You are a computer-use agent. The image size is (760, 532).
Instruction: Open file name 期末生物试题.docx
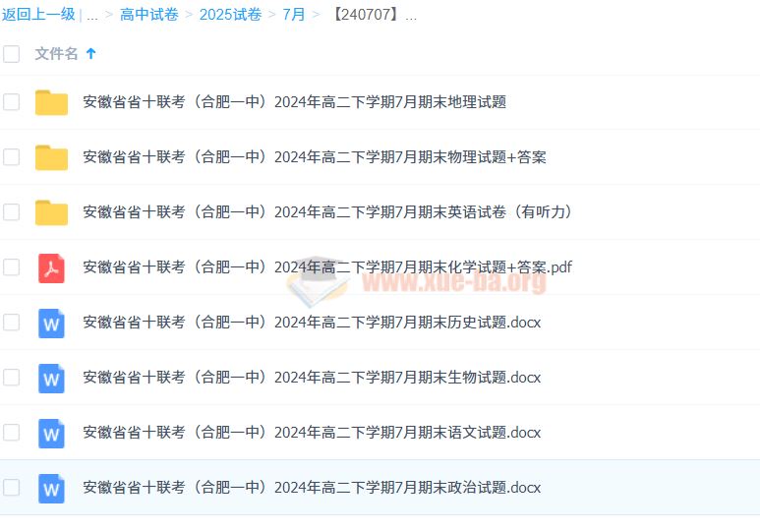point(312,378)
